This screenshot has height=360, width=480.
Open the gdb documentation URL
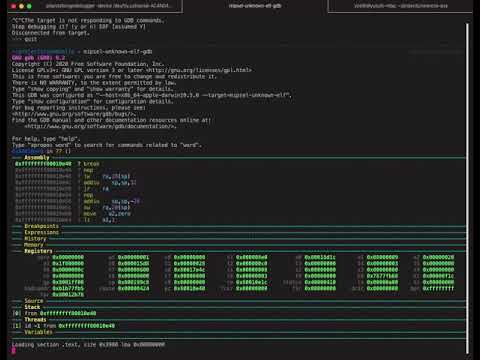[100, 126]
